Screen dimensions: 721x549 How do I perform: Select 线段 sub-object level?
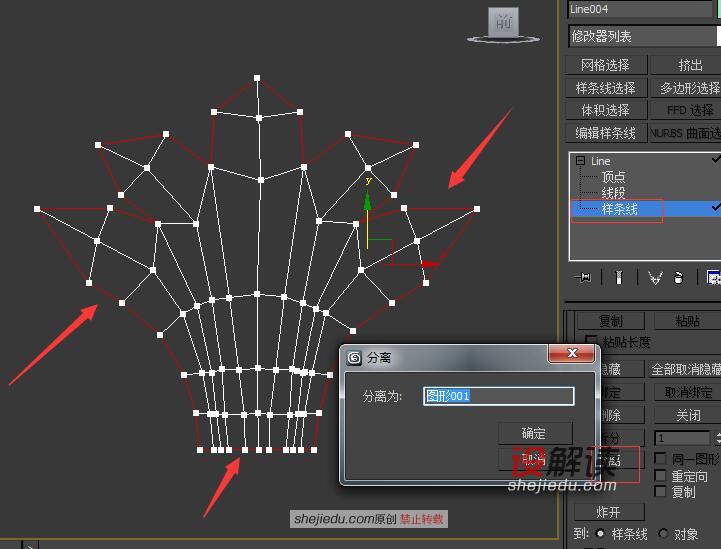coord(613,193)
